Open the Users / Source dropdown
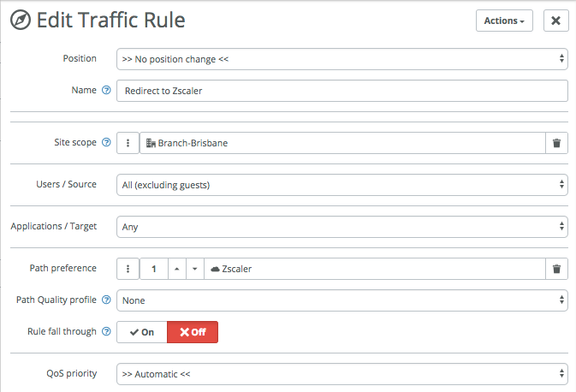Image resolution: width=576 pixels, height=392 pixels. (x=342, y=185)
